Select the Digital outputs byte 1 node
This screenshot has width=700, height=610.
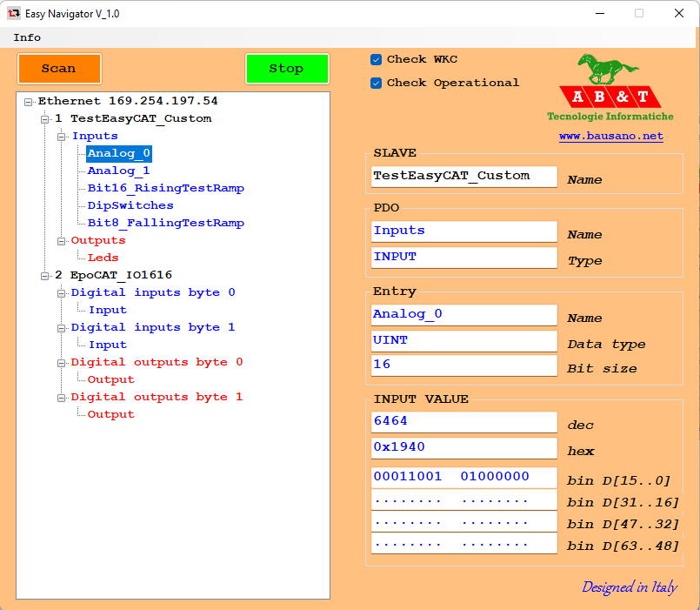pyautogui.click(x=157, y=397)
